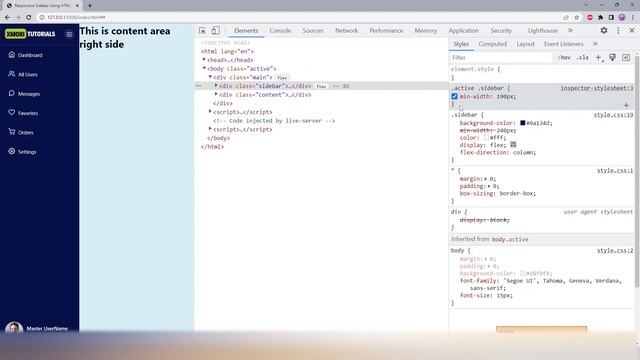Collapse the body class active node
640x360 pixels.
point(204,68)
